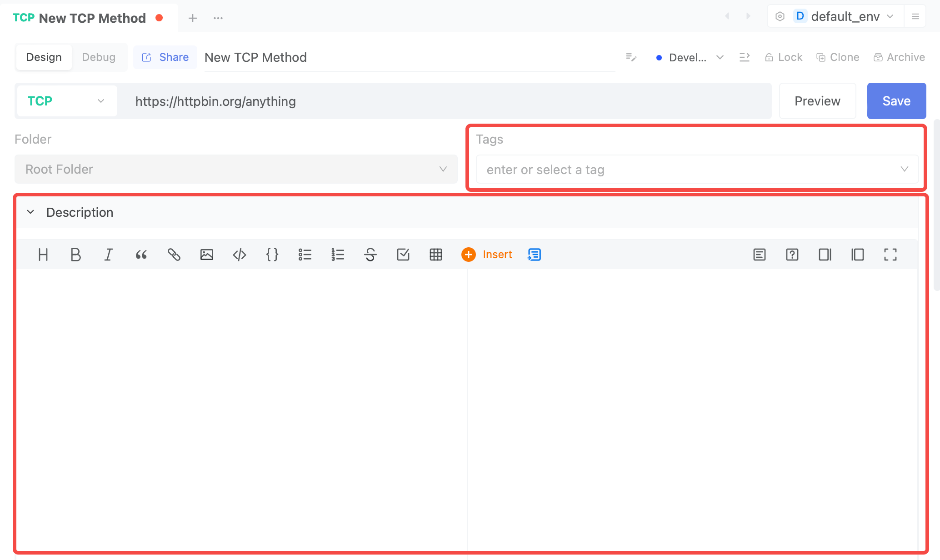Insert a code block with braces icon
The height and width of the screenshot is (560, 940).
(x=272, y=255)
